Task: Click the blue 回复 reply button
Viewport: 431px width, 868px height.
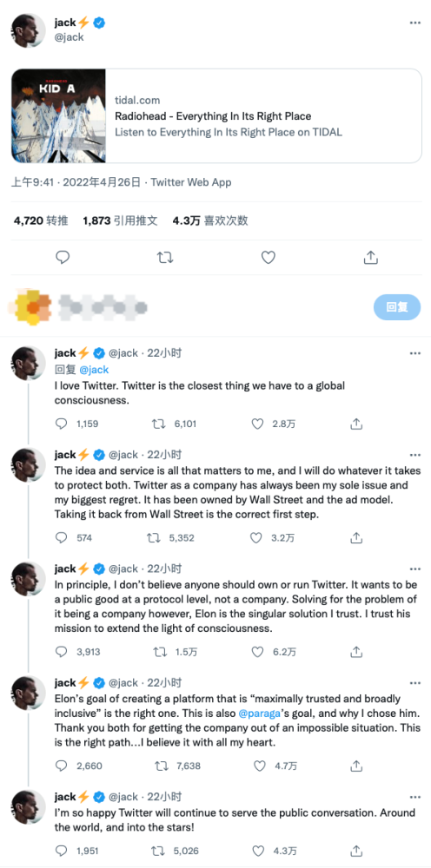Action: [x=396, y=307]
